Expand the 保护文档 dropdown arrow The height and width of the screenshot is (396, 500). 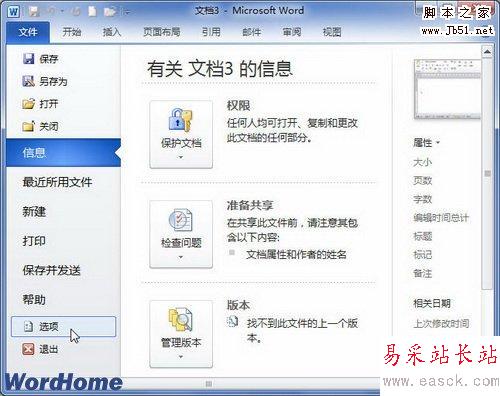pos(181,157)
